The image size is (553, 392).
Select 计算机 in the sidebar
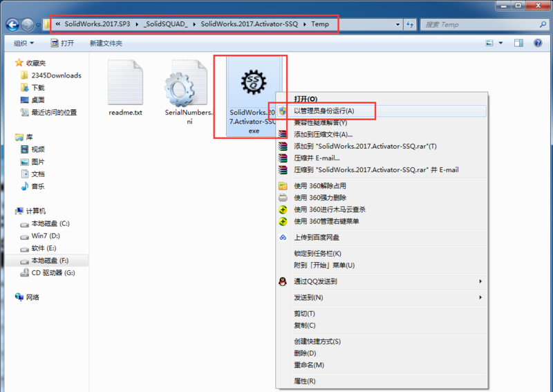pyautogui.click(x=30, y=211)
